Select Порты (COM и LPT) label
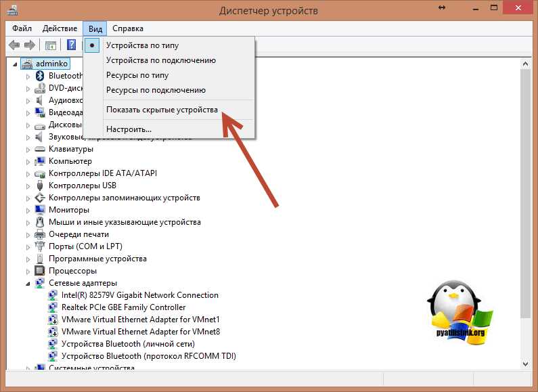This screenshot has height=392, width=538. coord(85,246)
